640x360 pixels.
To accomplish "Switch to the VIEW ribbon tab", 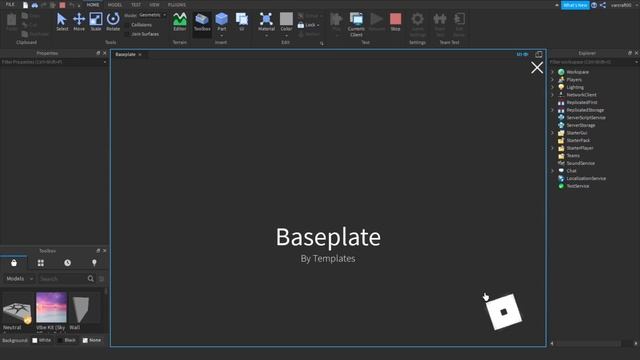I will [x=154, y=4].
